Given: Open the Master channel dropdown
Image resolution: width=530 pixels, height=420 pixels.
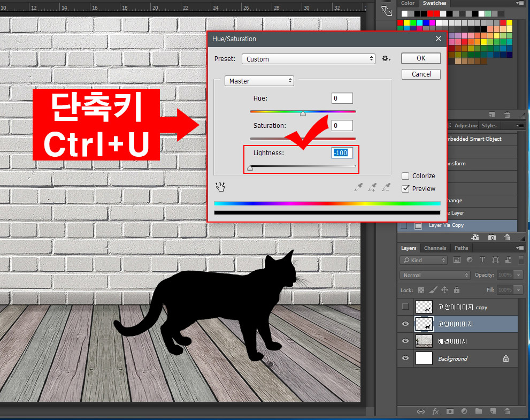Looking at the screenshot, I should click(259, 80).
